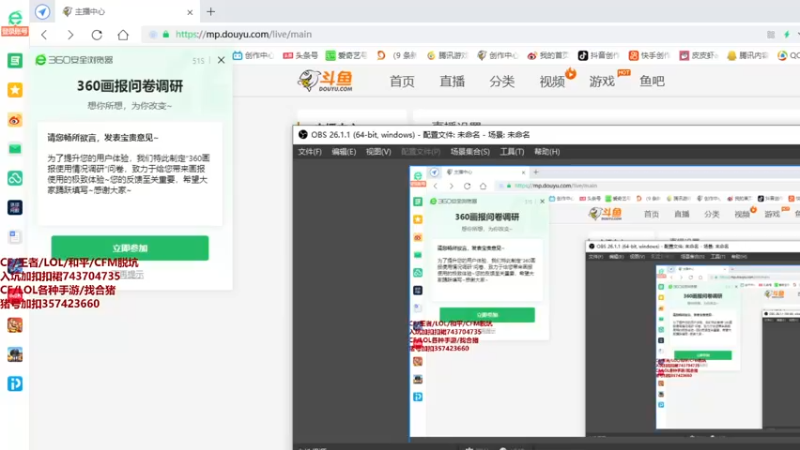Open the (9 条 bookmark with orange icon
800x450 pixels.
(396, 56)
